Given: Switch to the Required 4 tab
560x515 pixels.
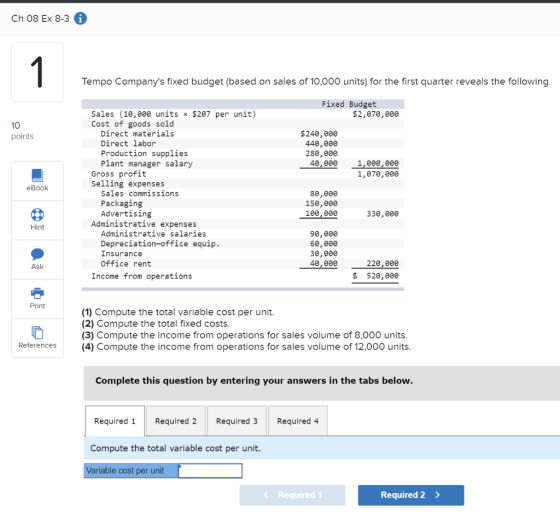Looking at the screenshot, I should [x=298, y=421].
